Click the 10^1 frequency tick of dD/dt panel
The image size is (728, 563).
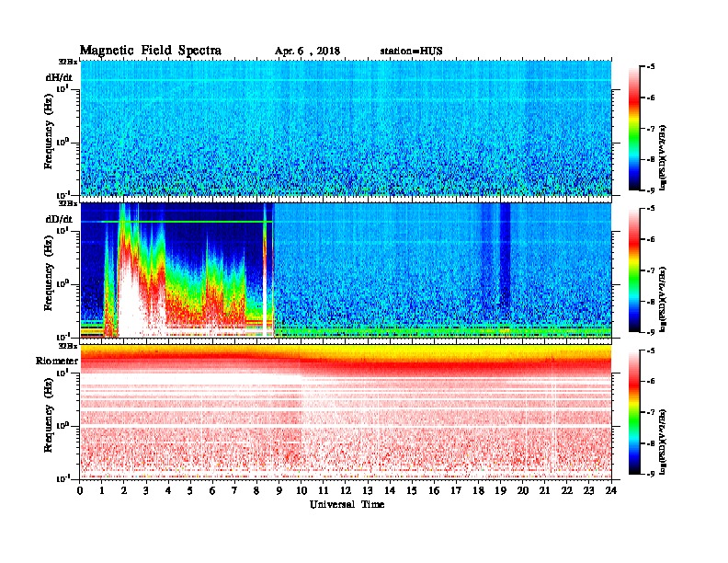click(x=63, y=230)
